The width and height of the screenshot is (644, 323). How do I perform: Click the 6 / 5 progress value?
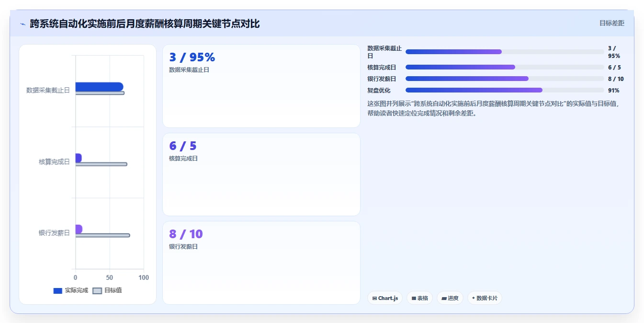(x=614, y=67)
